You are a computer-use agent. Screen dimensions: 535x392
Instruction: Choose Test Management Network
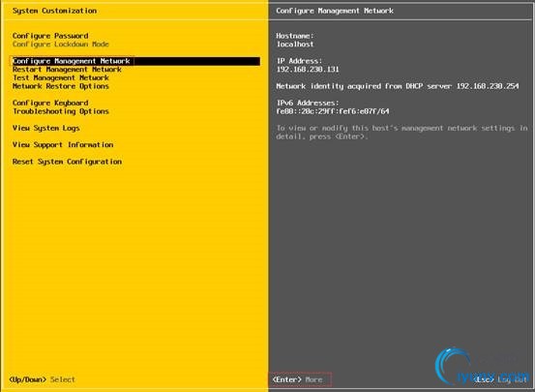61,77
